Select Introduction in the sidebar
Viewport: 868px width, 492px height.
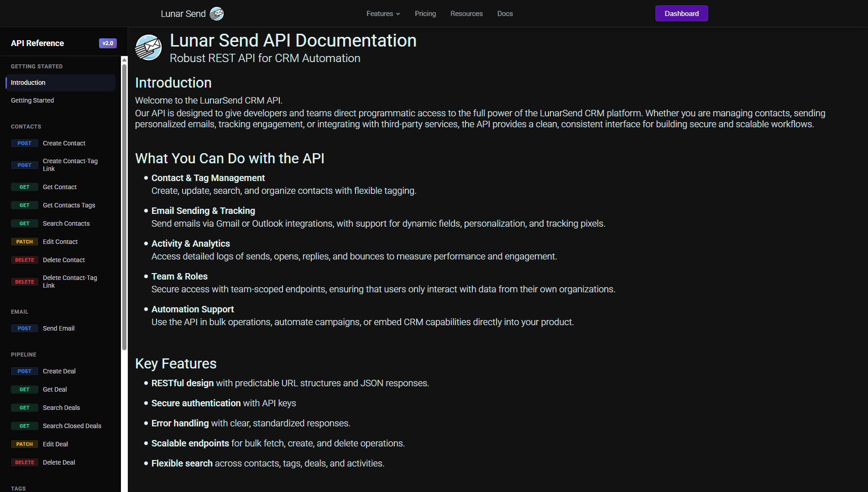[x=28, y=83]
